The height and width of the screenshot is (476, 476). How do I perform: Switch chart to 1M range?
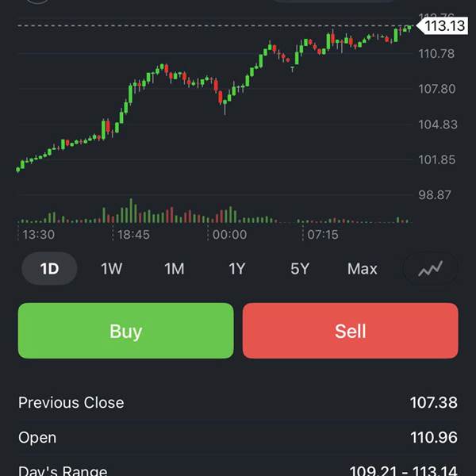[175, 269]
